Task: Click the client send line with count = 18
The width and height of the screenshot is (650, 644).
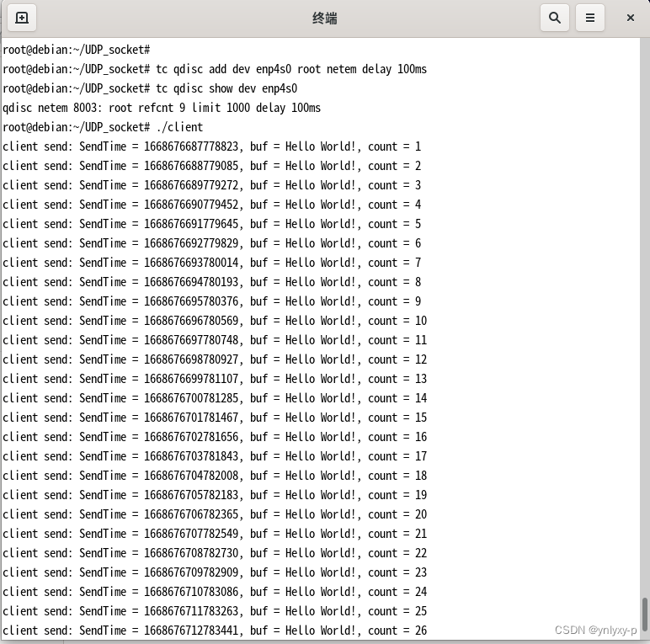Action: coord(215,476)
